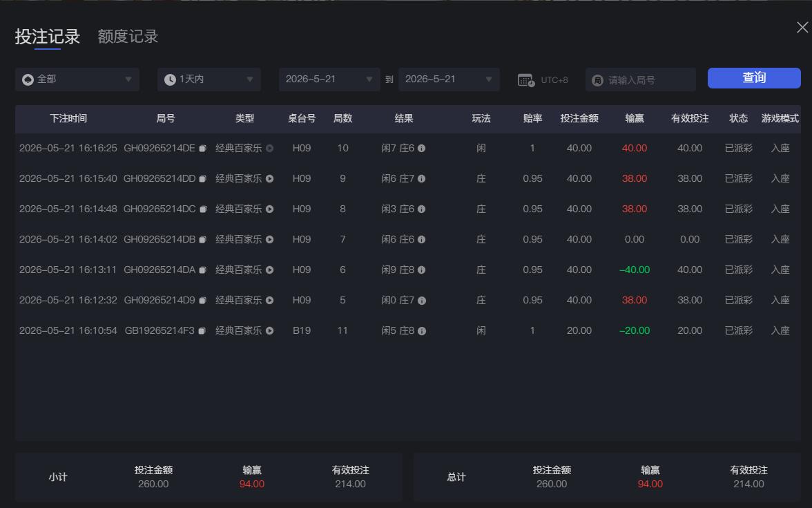Screen dimensions: 812x508
Task: Copy round number GH09265214DD
Action: pyautogui.click(x=203, y=179)
